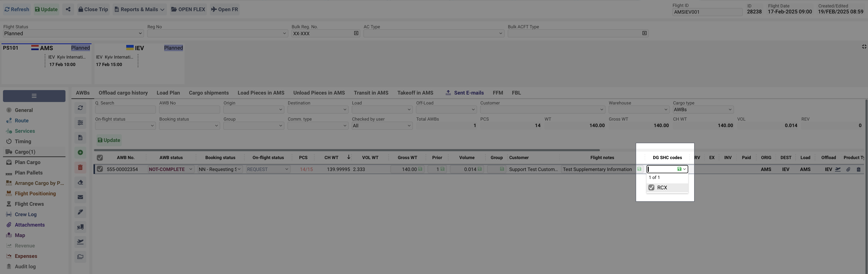868x274 pixels.
Task: Click the envelope mail icon in vertical toolbar
Action: [80, 197]
